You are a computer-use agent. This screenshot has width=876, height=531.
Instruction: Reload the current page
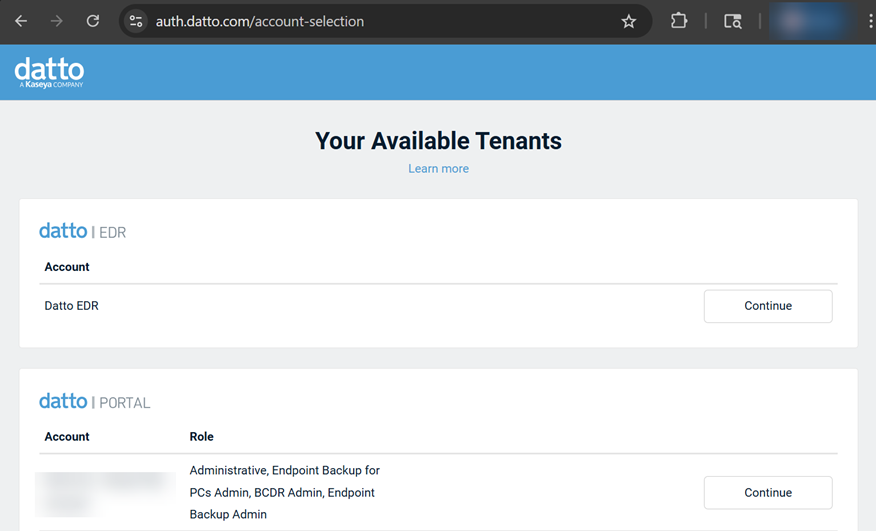(x=93, y=21)
